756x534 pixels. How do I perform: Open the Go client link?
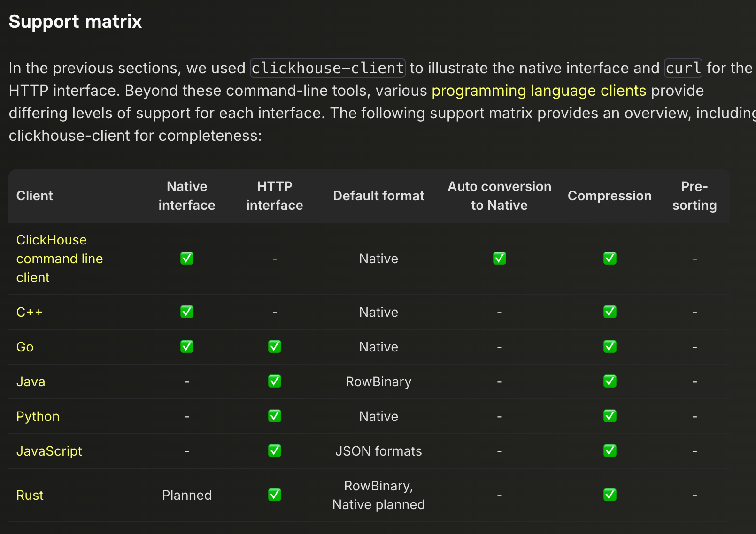25,347
